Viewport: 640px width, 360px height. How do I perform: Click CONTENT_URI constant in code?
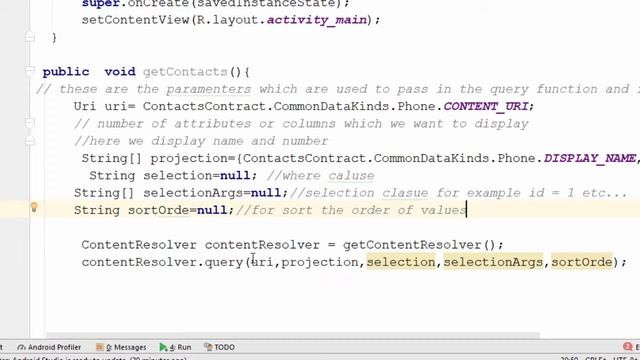point(485,107)
